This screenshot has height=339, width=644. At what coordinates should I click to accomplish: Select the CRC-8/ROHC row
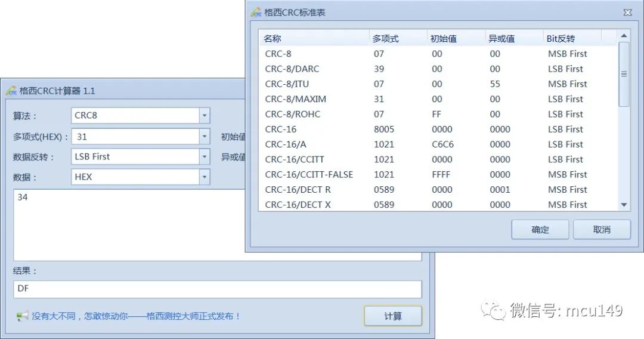(438, 114)
